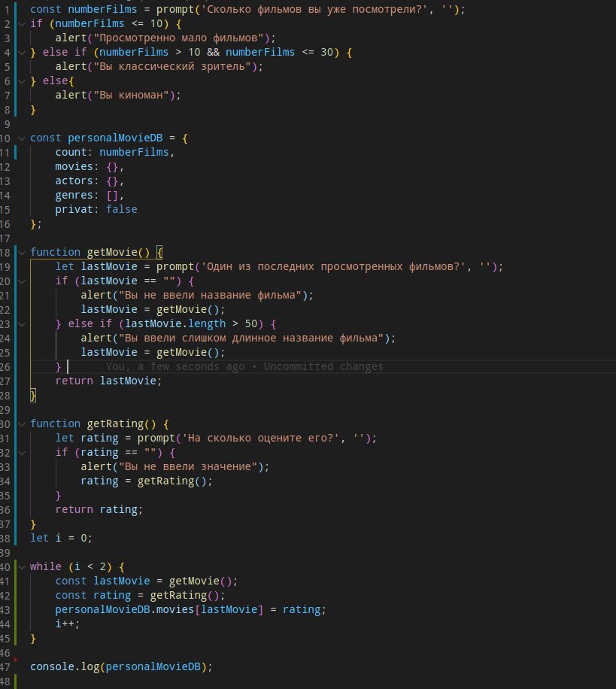Collapse the while loop fold
Screen dimensions: 616x689
tap(22, 567)
